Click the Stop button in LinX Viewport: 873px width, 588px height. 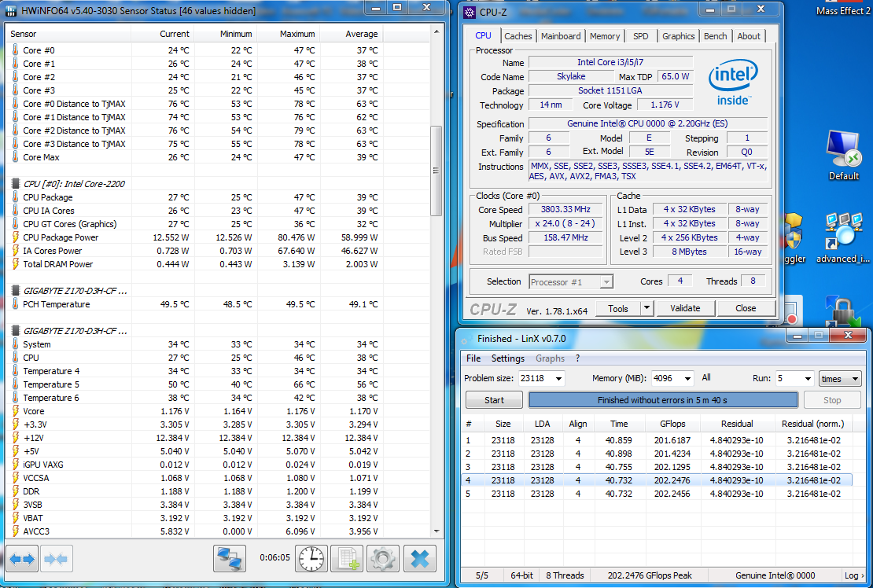tap(832, 400)
